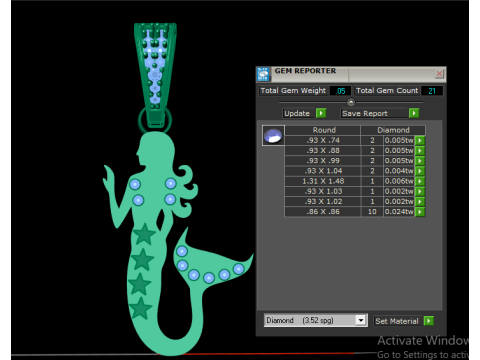Click the Diamond column header

393,130
